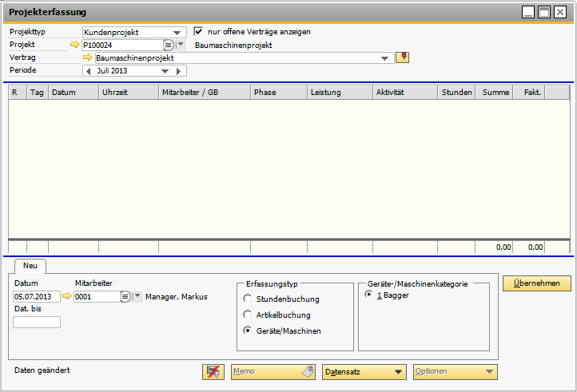The width and height of the screenshot is (577, 392).
Task: Select the Artikelbuchung radio option
Action: coord(247,315)
